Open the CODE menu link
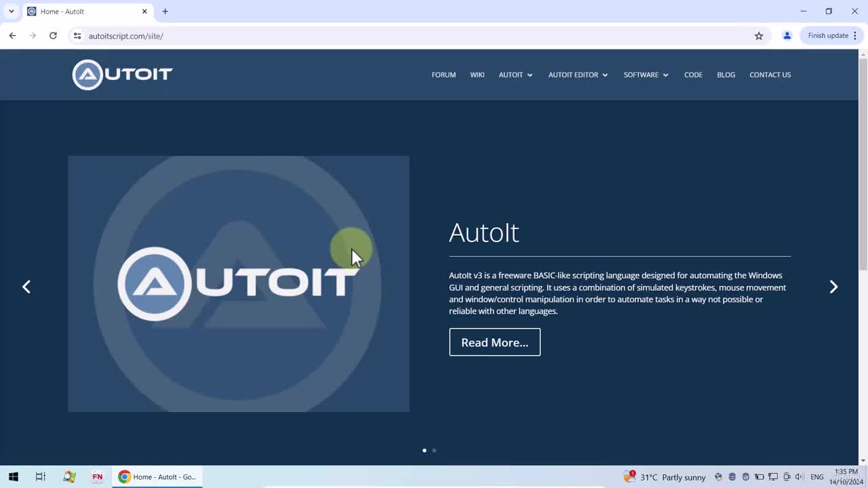 click(x=693, y=75)
